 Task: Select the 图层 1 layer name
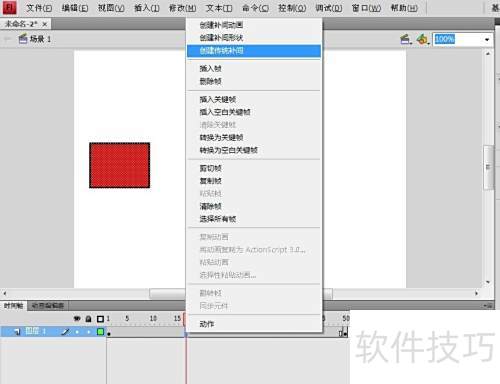[36, 331]
